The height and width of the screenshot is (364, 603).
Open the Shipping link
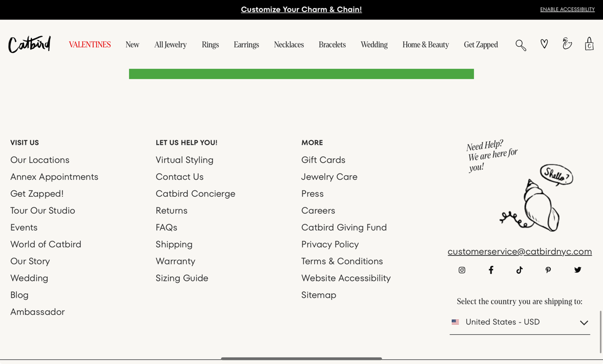pyautogui.click(x=174, y=245)
